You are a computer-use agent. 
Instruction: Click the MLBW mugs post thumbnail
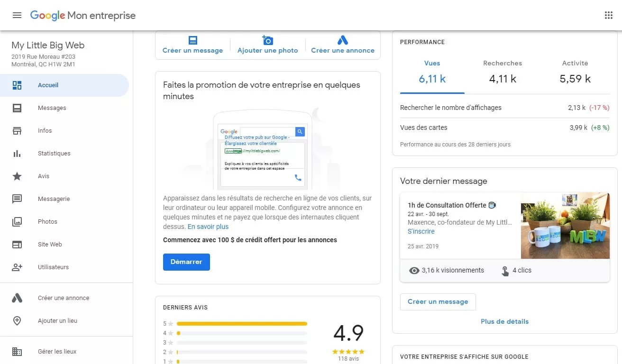(565, 226)
